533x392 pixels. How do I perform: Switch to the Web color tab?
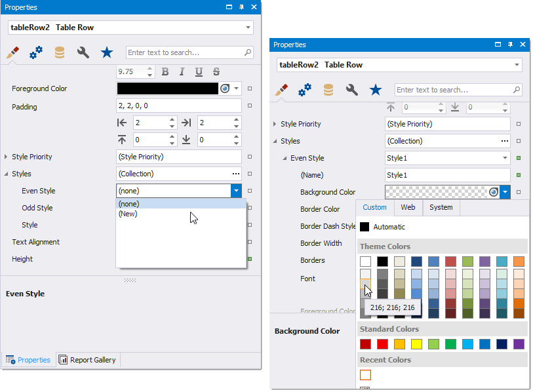pyautogui.click(x=408, y=207)
